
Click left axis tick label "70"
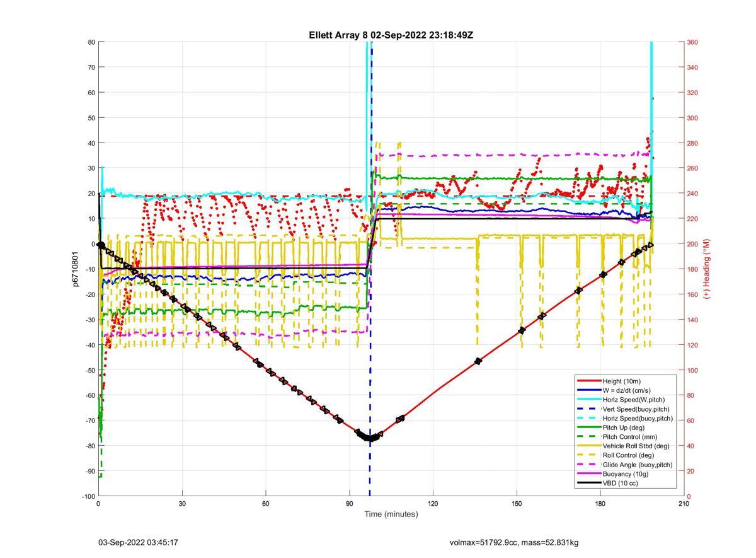pos(91,67)
